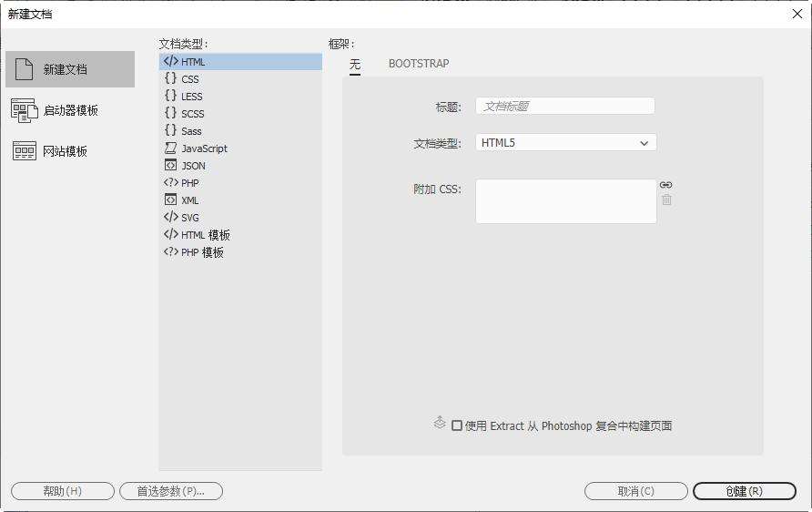Click the 新建文档 page icon in sidebar
Viewport: 812px width, 512px height.
click(x=24, y=69)
